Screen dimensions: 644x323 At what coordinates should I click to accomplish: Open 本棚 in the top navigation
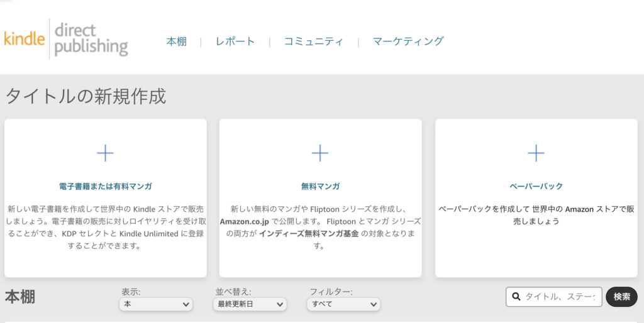pyautogui.click(x=176, y=41)
